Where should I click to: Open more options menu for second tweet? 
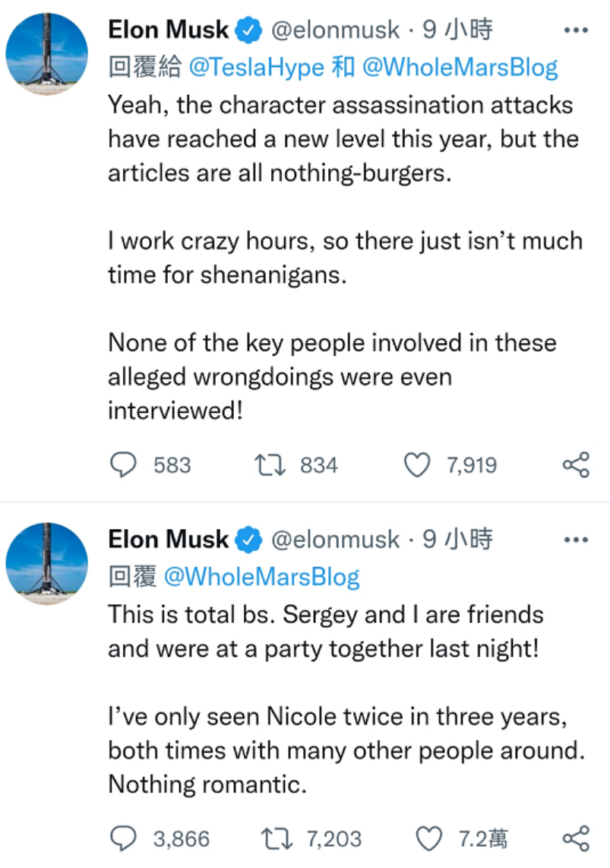click(576, 540)
